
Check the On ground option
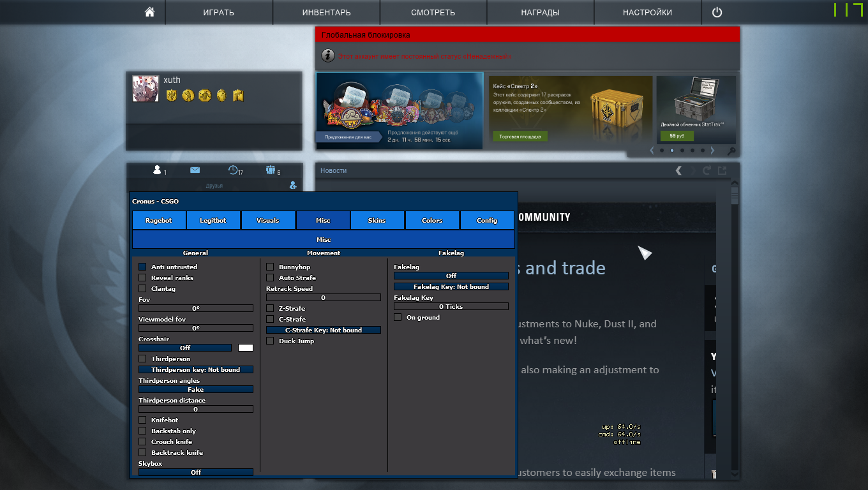point(398,317)
